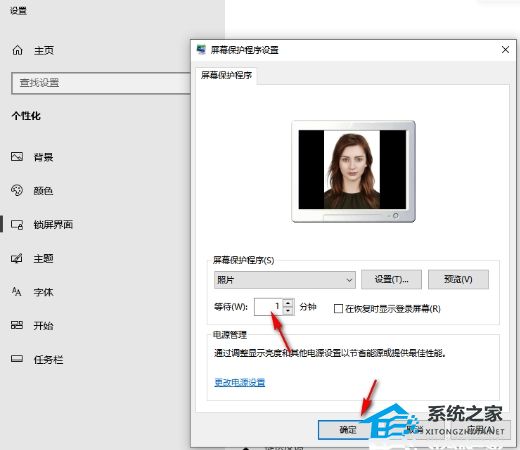Select the 主题 theme icon
Image resolution: width=520 pixels, height=450 pixels.
click(x=17, y=258)
